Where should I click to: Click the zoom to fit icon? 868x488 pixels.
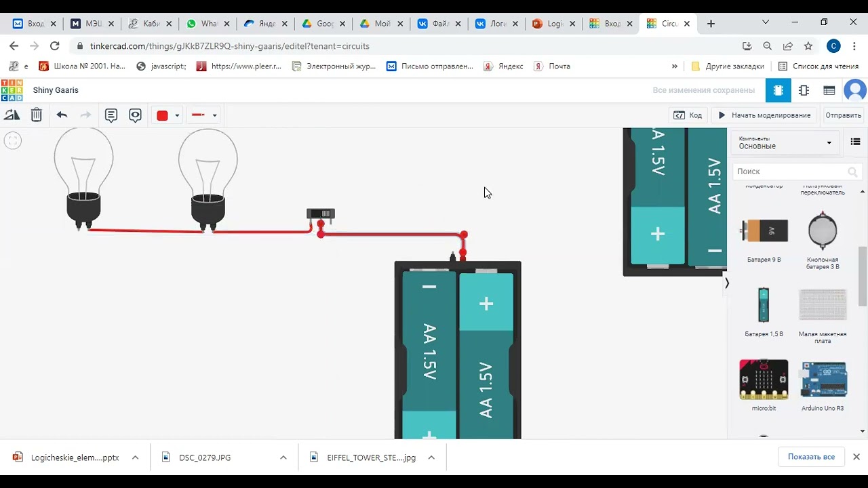point(13,140)
